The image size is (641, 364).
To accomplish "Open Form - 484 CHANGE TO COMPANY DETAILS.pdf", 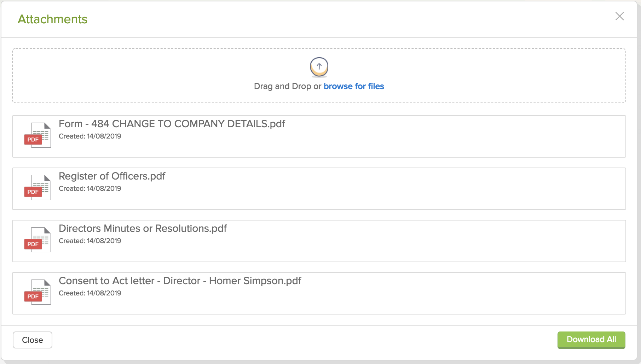I will pyautogui.click(x=172, y=124).
